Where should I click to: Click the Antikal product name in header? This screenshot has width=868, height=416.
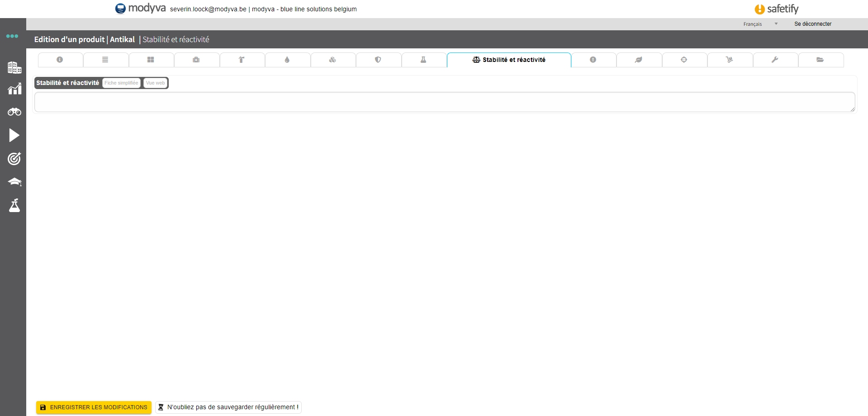122,39
